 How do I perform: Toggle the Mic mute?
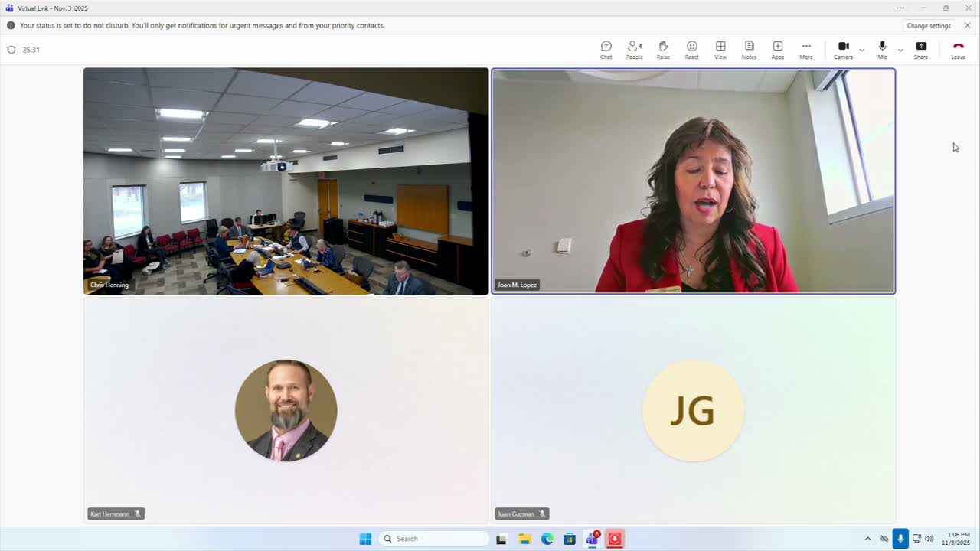click(882, 50)
